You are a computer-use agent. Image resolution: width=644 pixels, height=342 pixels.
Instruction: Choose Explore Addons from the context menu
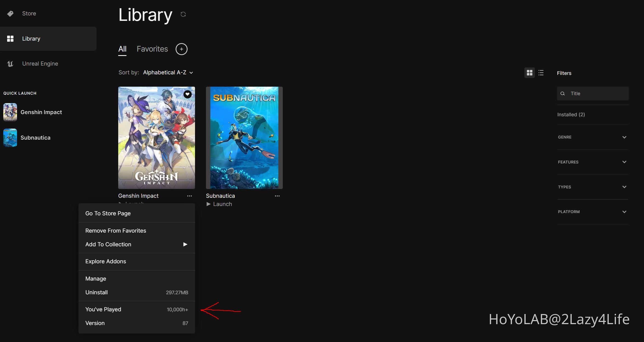point(106,261)
